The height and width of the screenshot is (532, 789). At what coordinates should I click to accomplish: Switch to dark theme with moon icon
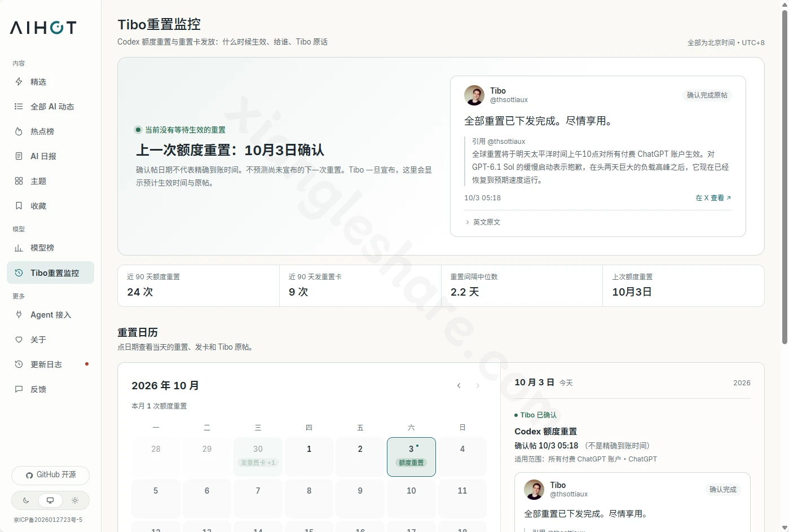coord(26,500)
